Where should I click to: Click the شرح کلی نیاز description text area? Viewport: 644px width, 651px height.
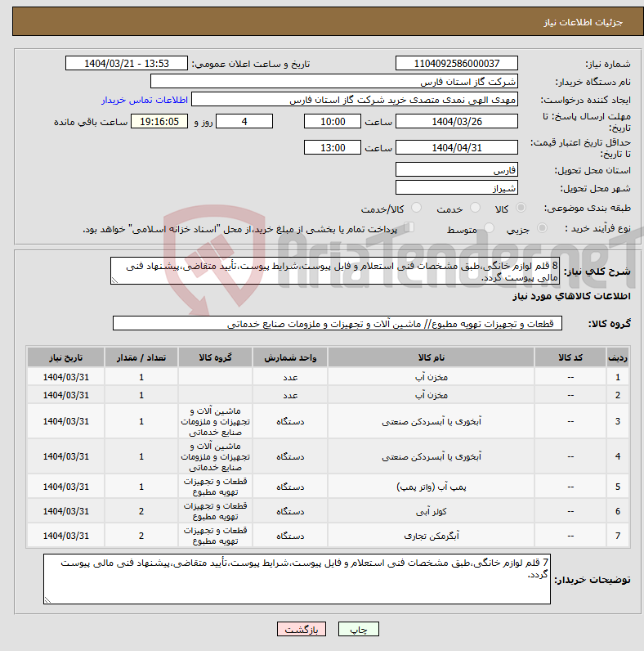335,271
